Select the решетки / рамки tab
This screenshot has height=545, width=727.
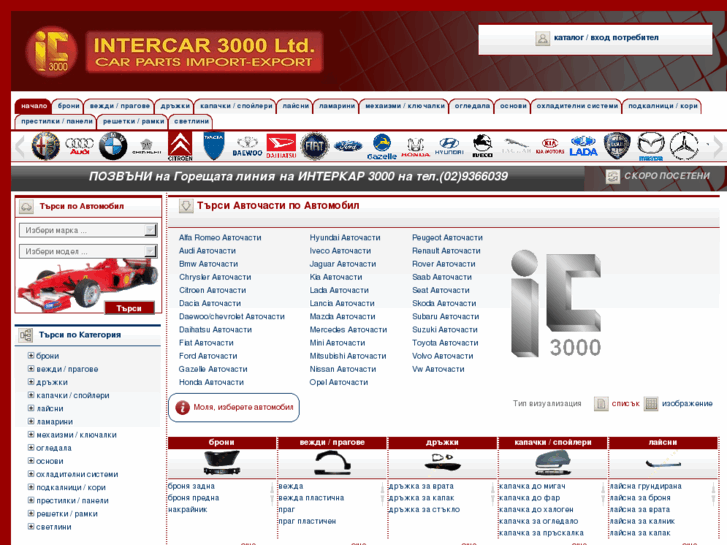click(x=134, y=122)
